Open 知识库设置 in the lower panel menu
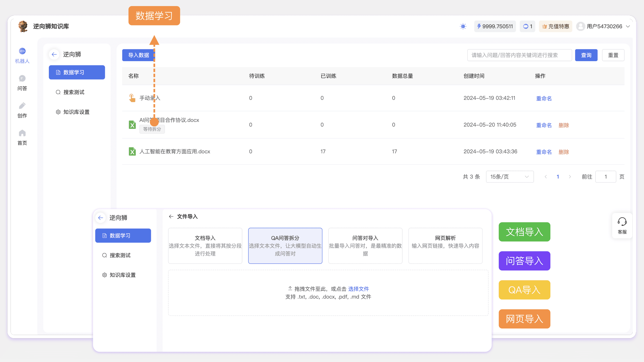 tap(122, 275)
